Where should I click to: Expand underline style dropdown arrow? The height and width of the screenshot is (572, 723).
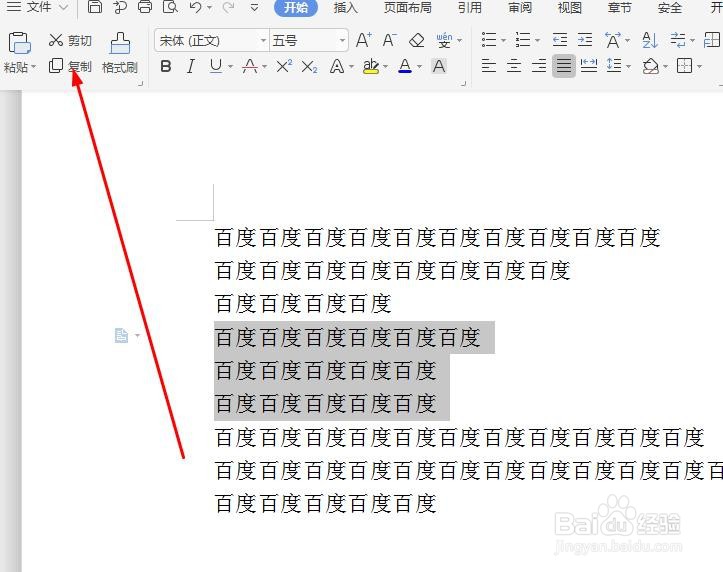pos(230,67)
